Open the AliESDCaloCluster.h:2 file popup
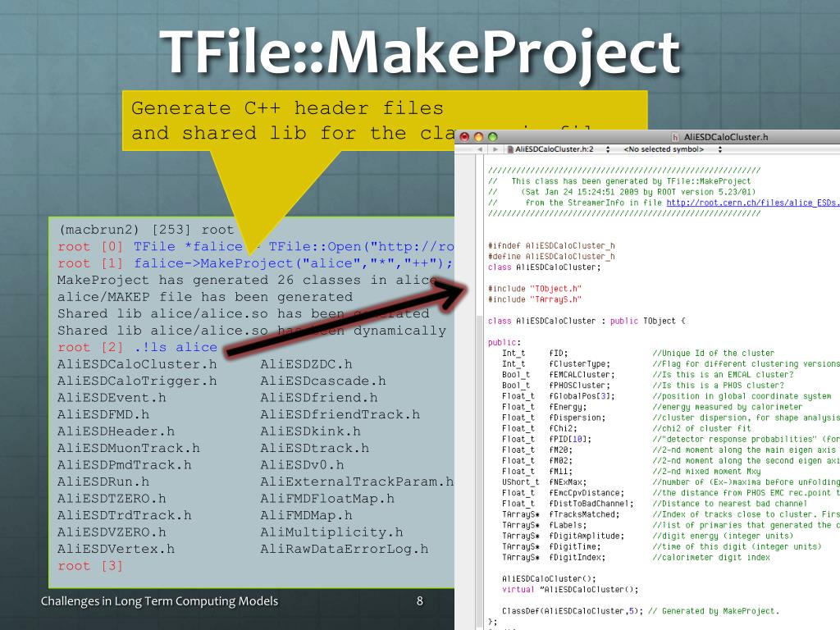 pos(559,149)
